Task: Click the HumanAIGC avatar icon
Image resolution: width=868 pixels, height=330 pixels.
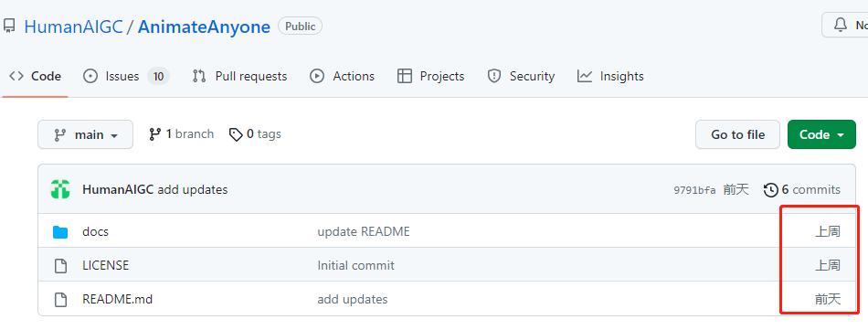Action: pyautogui.click(x=59, y=189)
